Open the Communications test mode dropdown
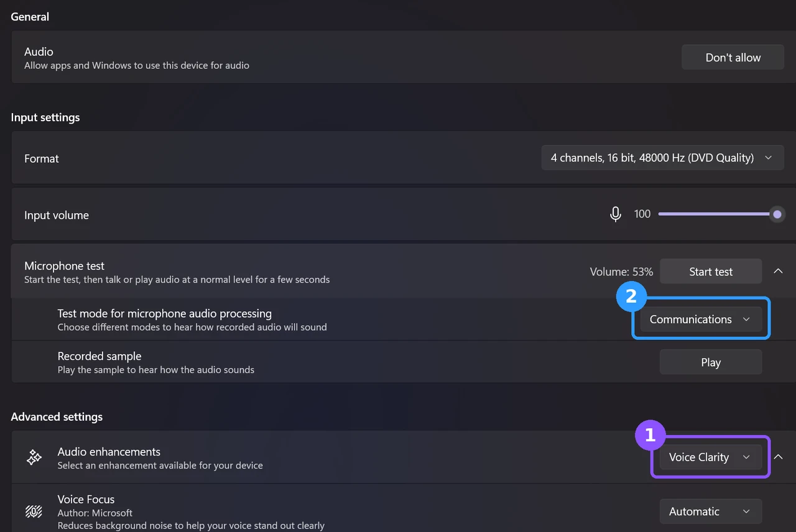The image size is (796, 532). [701, 319]
